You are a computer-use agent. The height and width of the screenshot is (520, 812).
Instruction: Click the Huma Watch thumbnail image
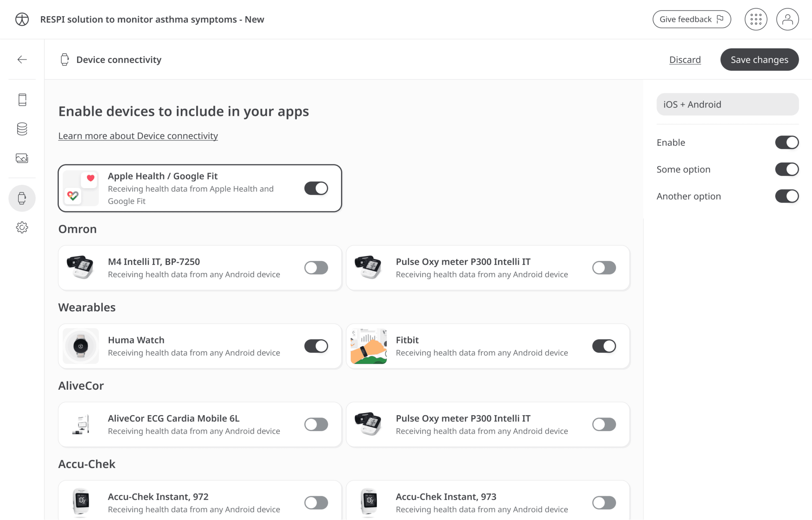[81, 346]
